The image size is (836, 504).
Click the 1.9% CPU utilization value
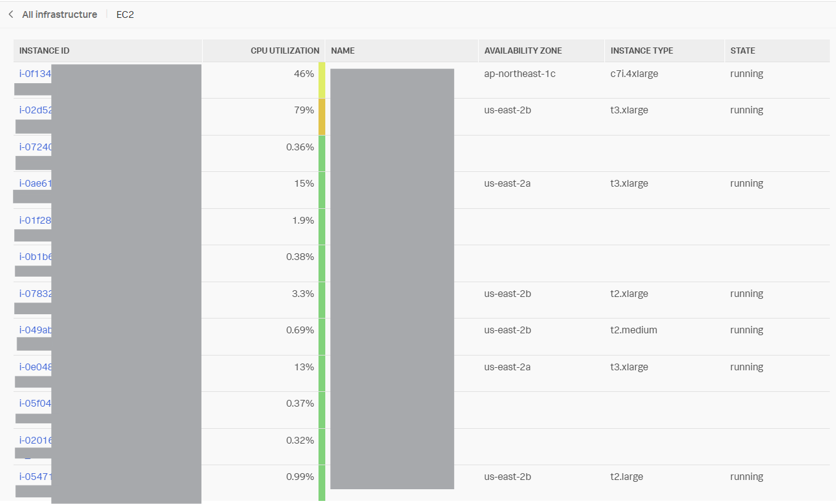(303, 221)
